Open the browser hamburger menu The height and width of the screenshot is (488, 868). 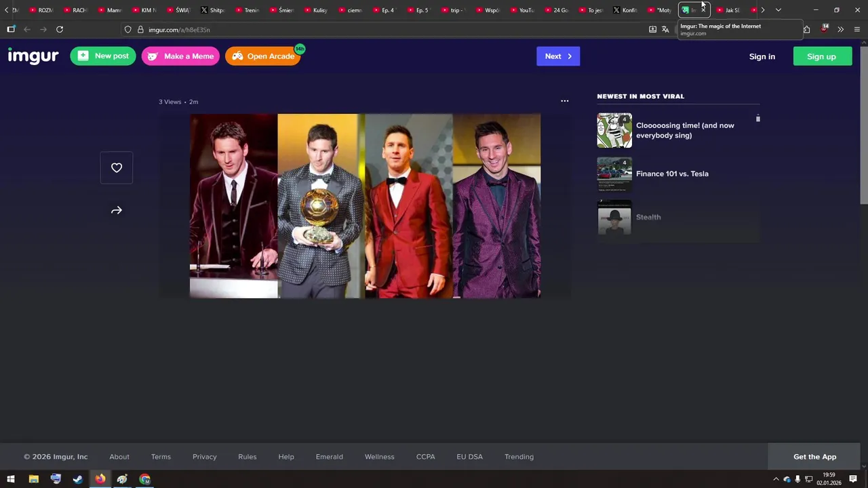tap(857, 29)
